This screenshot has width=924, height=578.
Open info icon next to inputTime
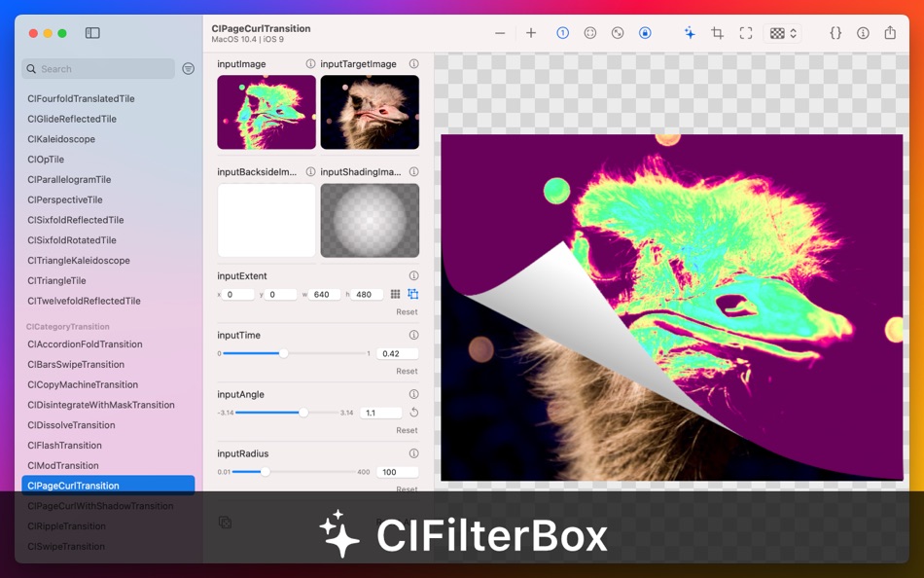(x=413, y=335)
